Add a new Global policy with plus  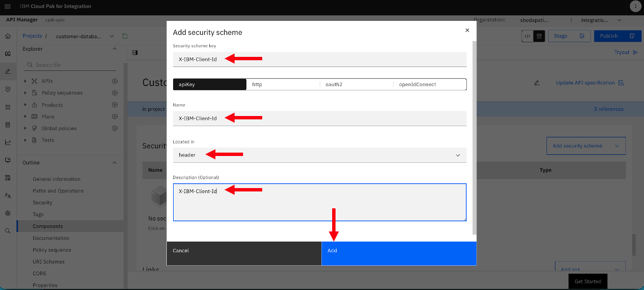(115, 128)
